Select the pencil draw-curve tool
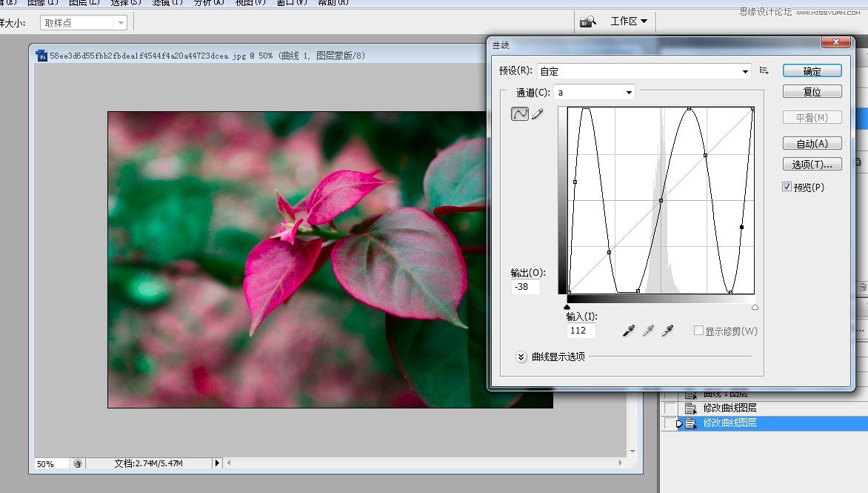 click(x=537, y=113)
